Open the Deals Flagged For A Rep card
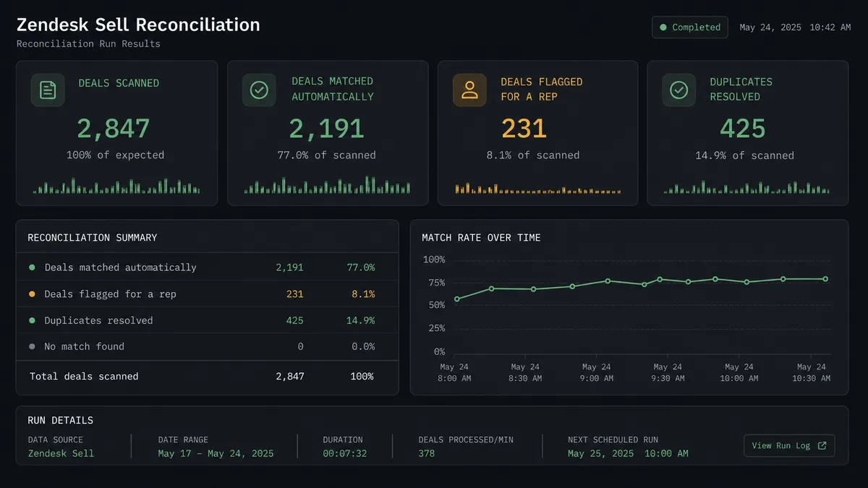 pyautogui.click(x=538, y=133)
